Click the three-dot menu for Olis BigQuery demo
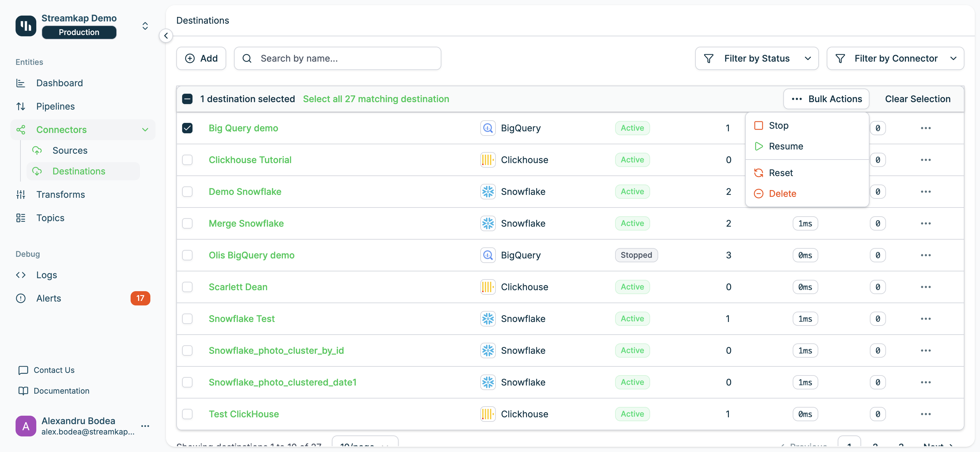The width and height of the screenshot is (980, 452). click(925, 255)
